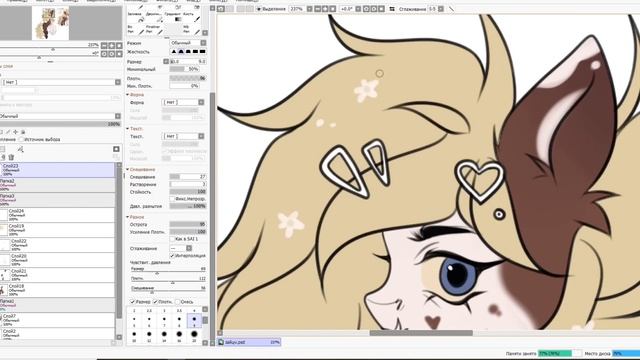This screenshot has height=360, width=640.
Task: Adjust the Острота sharpness slider
Action: pyautogui.click(x=188, y=224)
